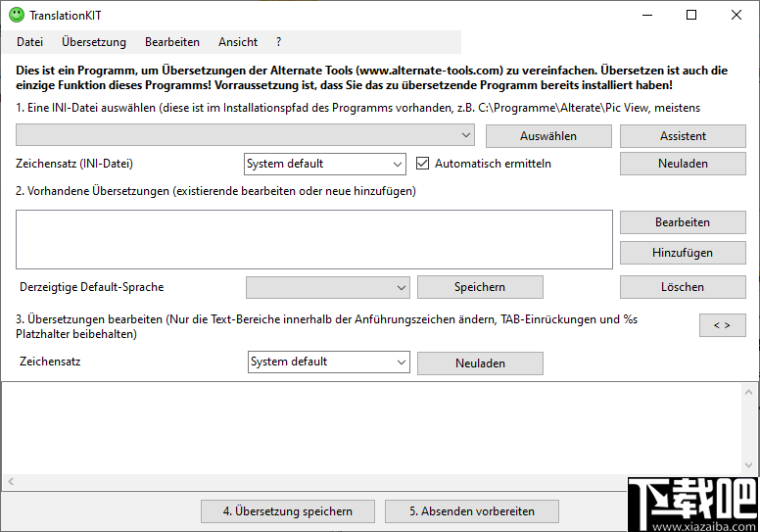Click the TranslationKIT smiley app icon
Viewport: 760px width, 532px height.
pos(17,15)
